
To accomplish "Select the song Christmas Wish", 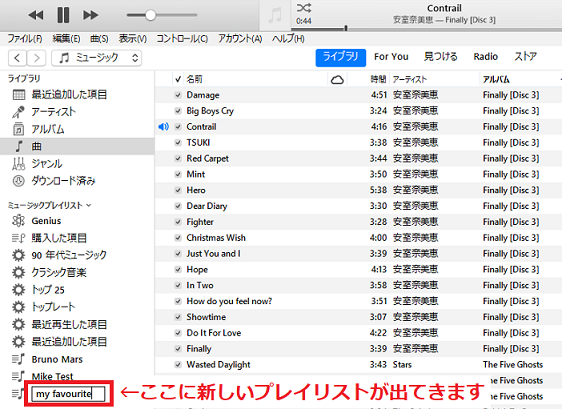I will coord(216,238).
